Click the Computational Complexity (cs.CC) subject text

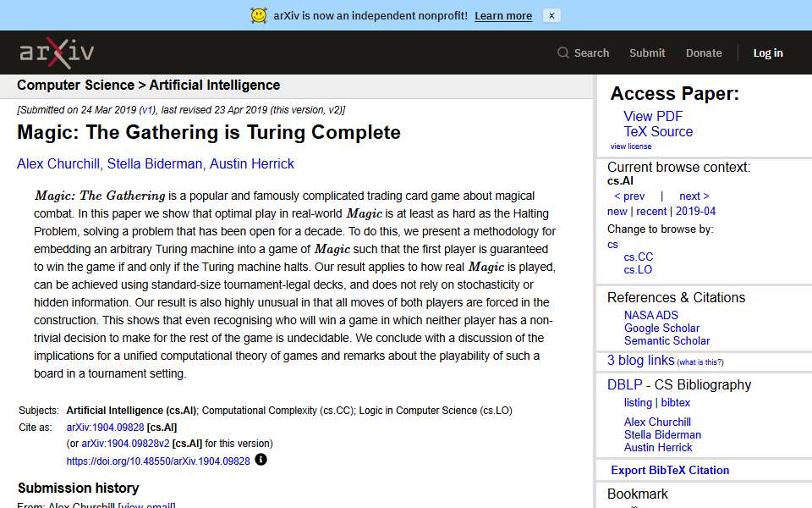278,411
